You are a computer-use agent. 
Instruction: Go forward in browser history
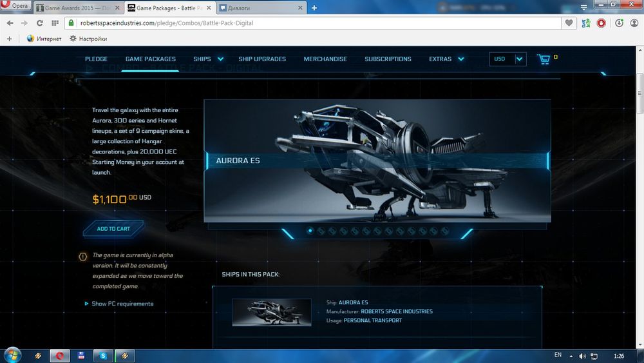point(24,23)
